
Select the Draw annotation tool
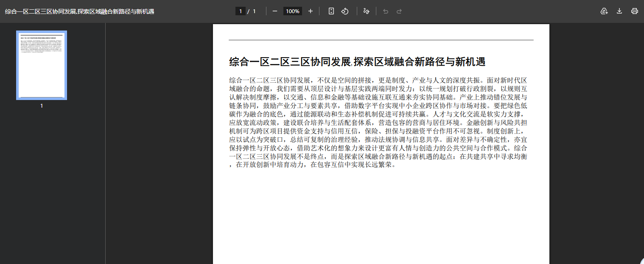click(366, 11)
